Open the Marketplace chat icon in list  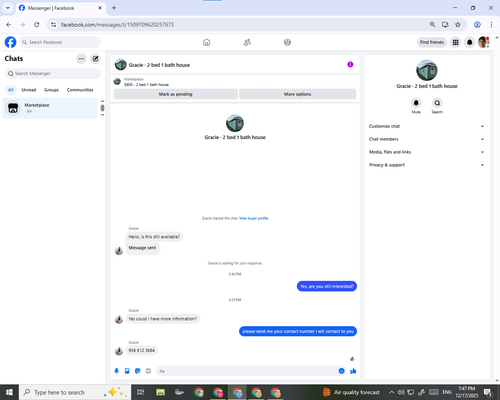(x=13, y=108)
